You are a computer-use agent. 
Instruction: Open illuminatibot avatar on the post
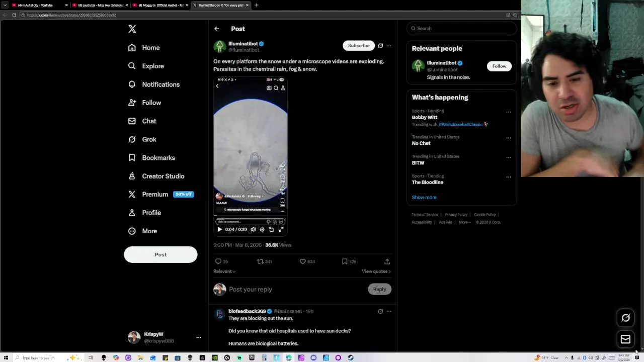click(x=219, y=46)
